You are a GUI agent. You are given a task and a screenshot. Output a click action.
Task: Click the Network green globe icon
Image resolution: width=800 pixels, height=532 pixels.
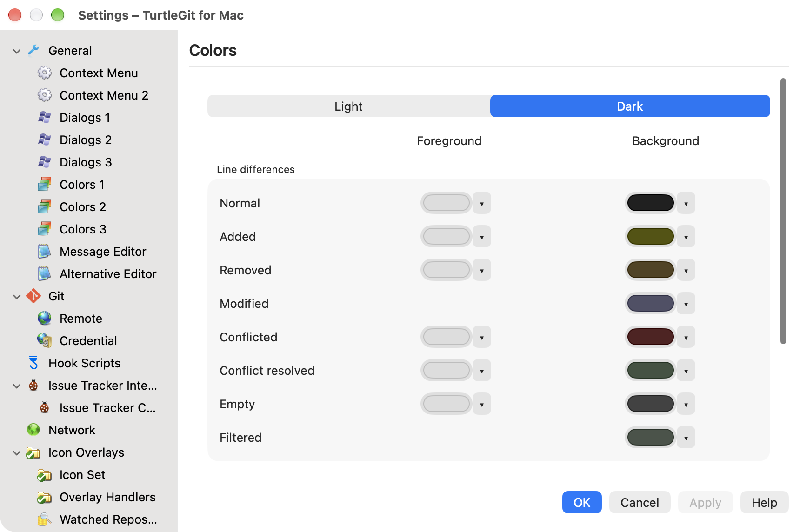(33, 430)
